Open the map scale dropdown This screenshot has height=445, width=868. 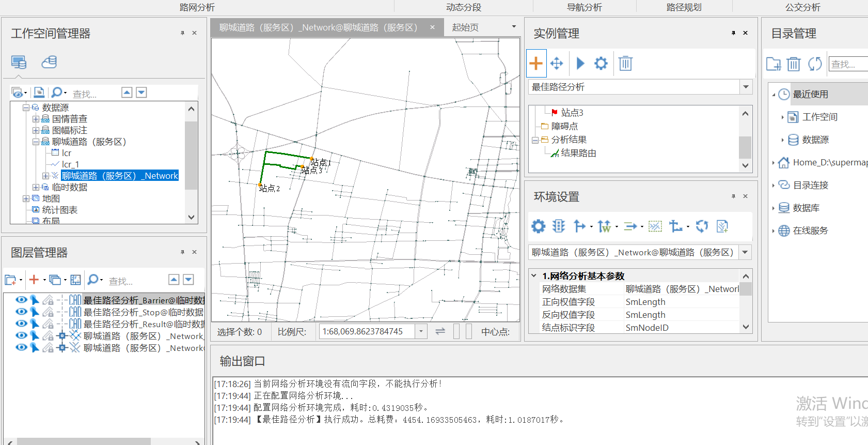coord(421,331)
